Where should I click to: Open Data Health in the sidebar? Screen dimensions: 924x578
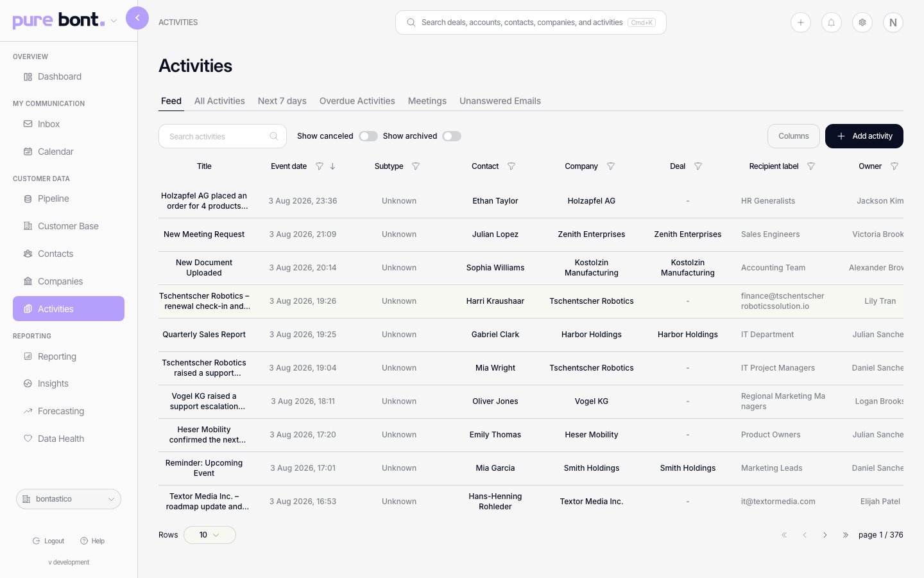69,439
